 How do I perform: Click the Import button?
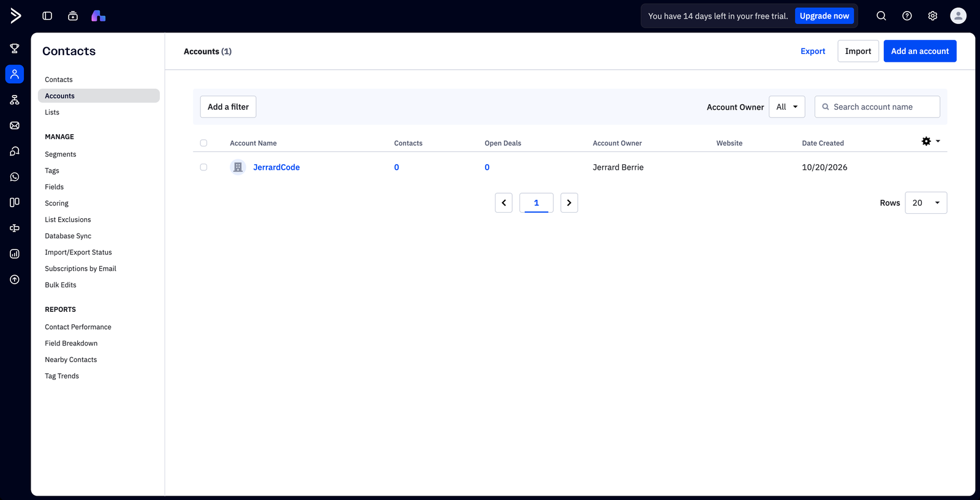[858, 51]
